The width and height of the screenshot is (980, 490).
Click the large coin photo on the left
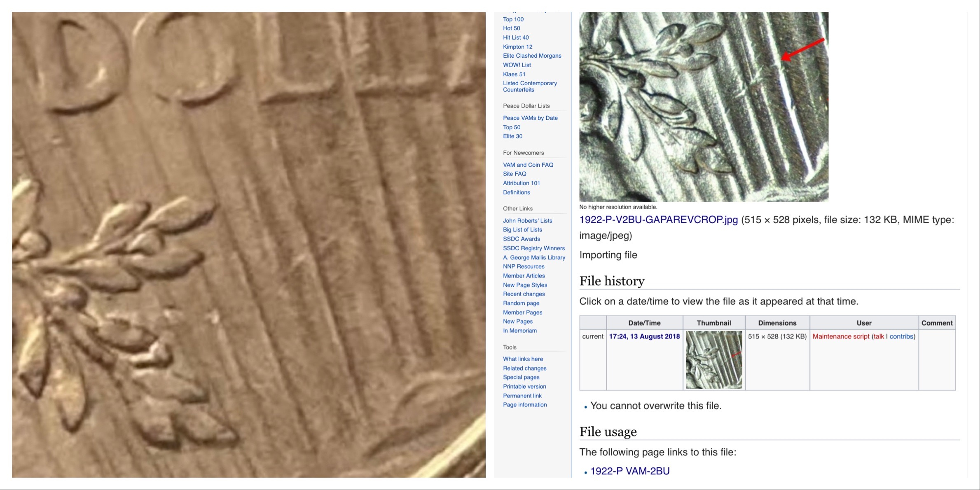(x=249, y=245)
